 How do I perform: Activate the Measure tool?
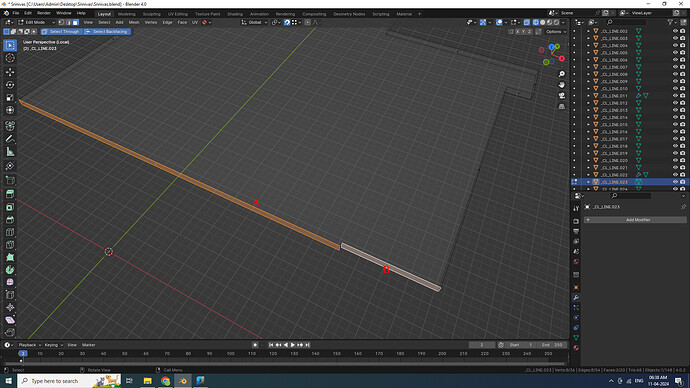tap(10, 152)
